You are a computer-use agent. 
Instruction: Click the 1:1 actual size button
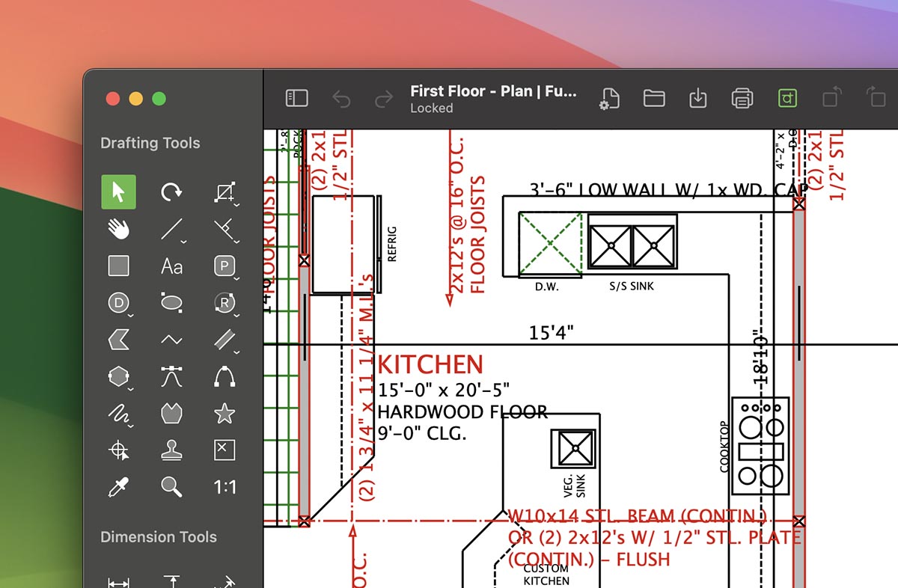[224, 487]
